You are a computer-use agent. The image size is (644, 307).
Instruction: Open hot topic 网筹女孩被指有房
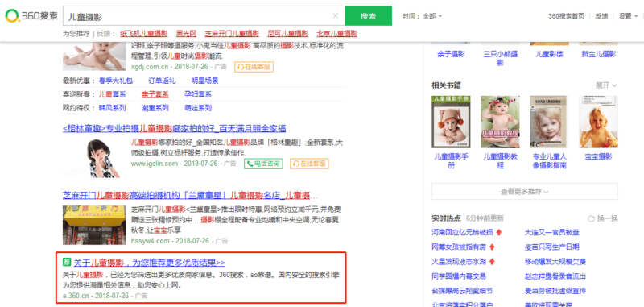(x=459, y=247)
